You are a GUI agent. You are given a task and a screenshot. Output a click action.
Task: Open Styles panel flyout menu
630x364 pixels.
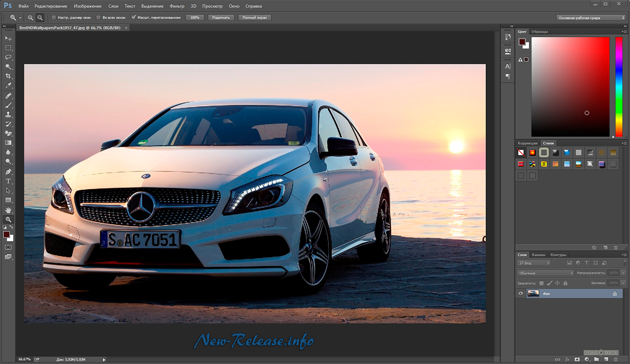pos(624,143)
